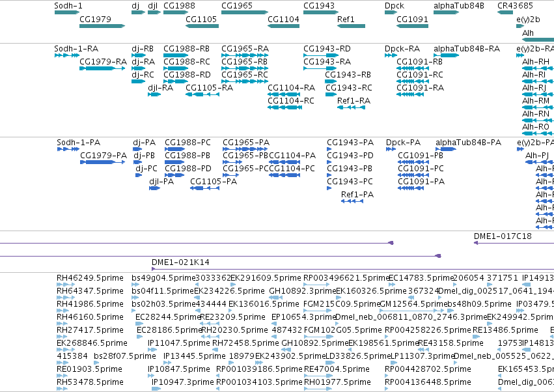
Task: Click the CG1943-PA protein feature
Action: (x=329, y=149)
